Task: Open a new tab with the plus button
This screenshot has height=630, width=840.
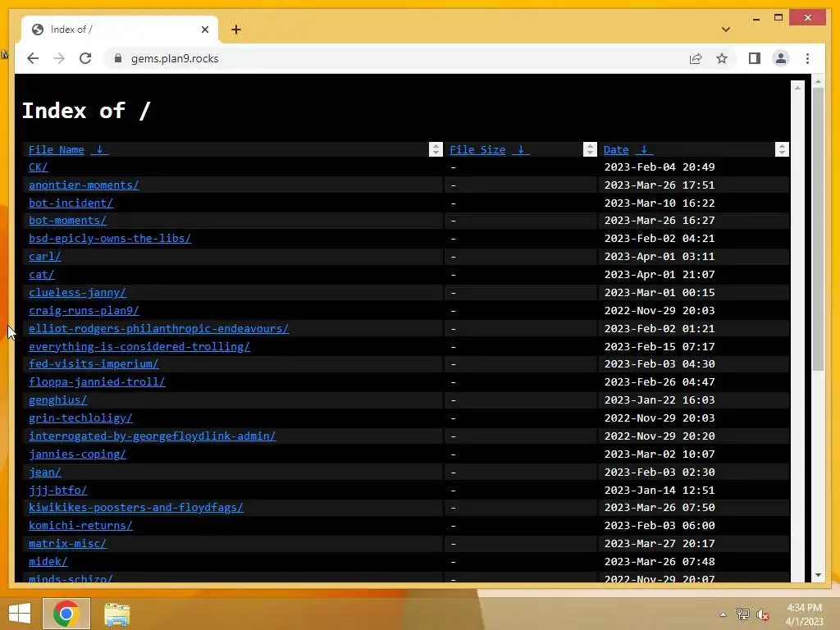Action: pyautogui.click(x=236, y=30)
